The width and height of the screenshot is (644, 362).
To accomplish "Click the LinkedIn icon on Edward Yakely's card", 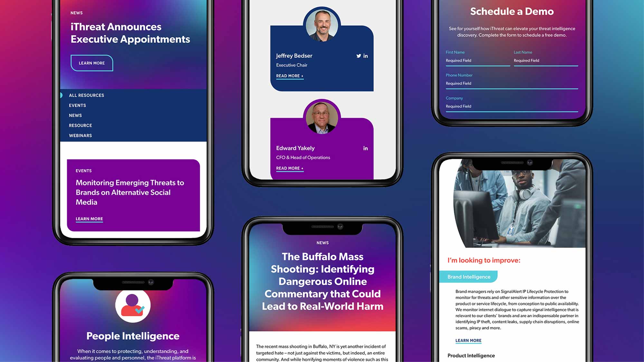I will point(365,148).
